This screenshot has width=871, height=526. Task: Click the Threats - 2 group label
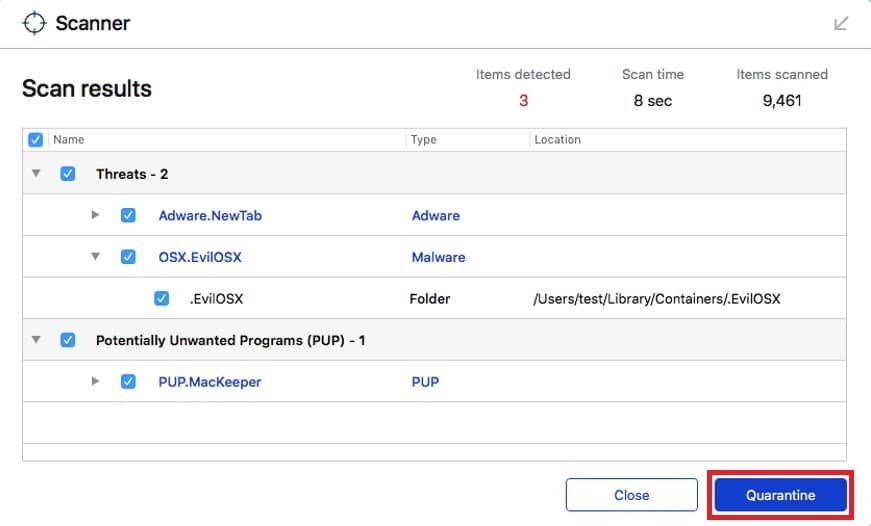click(132, 174)
